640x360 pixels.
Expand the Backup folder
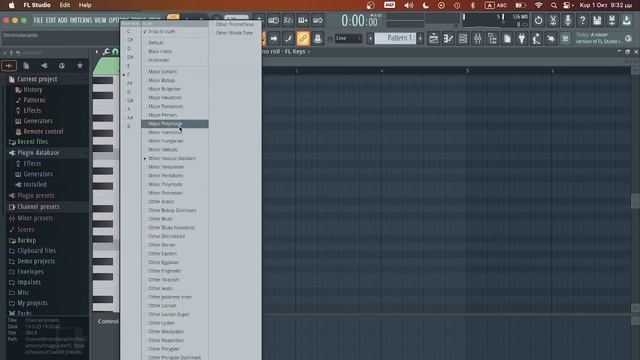27,240
